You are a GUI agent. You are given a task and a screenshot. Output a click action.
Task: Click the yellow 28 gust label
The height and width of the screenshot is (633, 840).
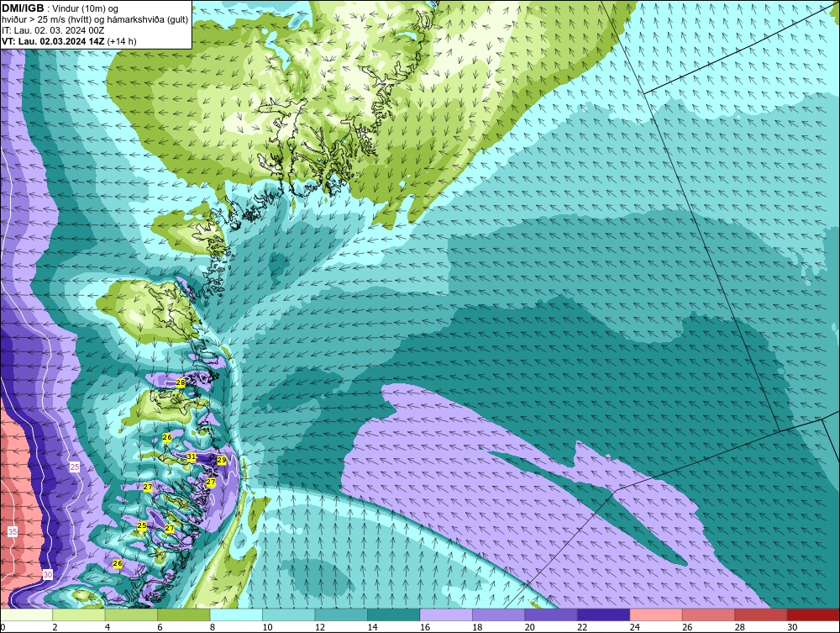pyautogui.click(x=181, y=382)
